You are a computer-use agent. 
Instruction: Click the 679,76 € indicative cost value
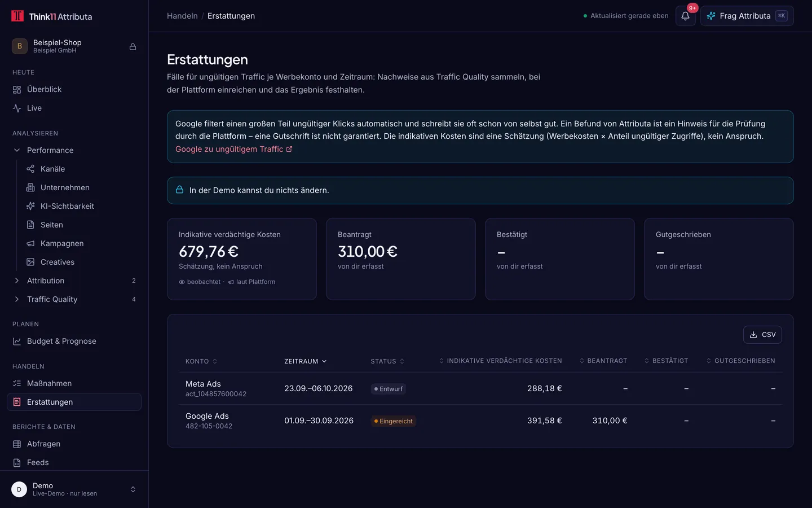tap(209, 251)
